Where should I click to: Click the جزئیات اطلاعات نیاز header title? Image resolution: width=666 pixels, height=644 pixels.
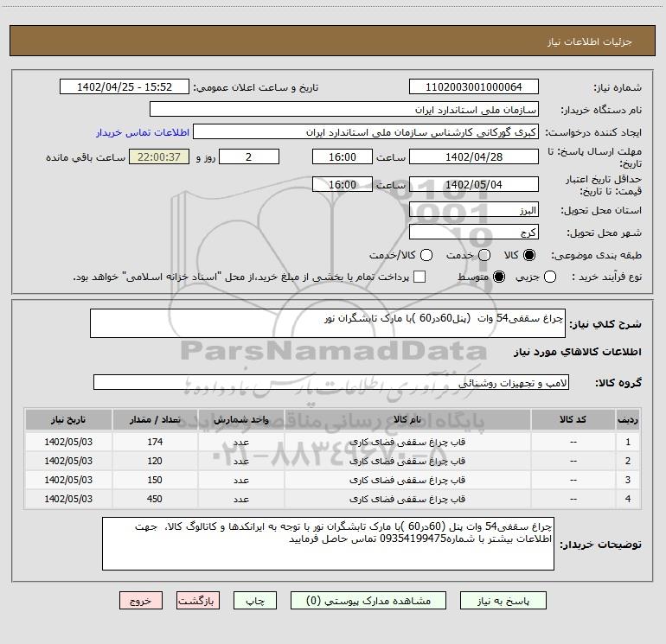coord(590,41)
